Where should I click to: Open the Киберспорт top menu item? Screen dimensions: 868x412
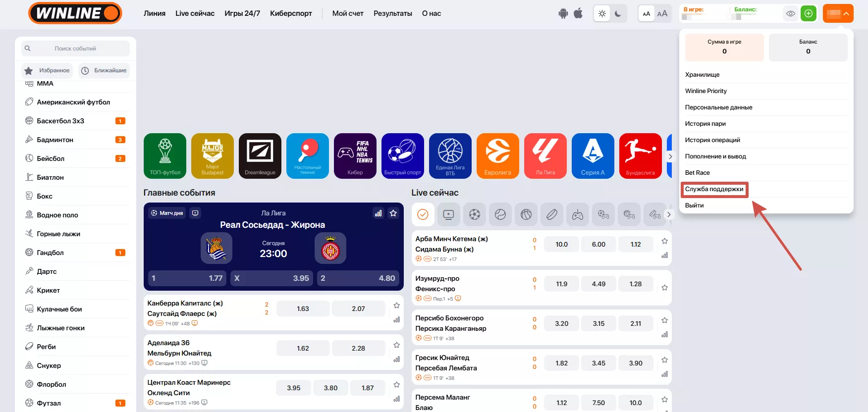point(291,13)
